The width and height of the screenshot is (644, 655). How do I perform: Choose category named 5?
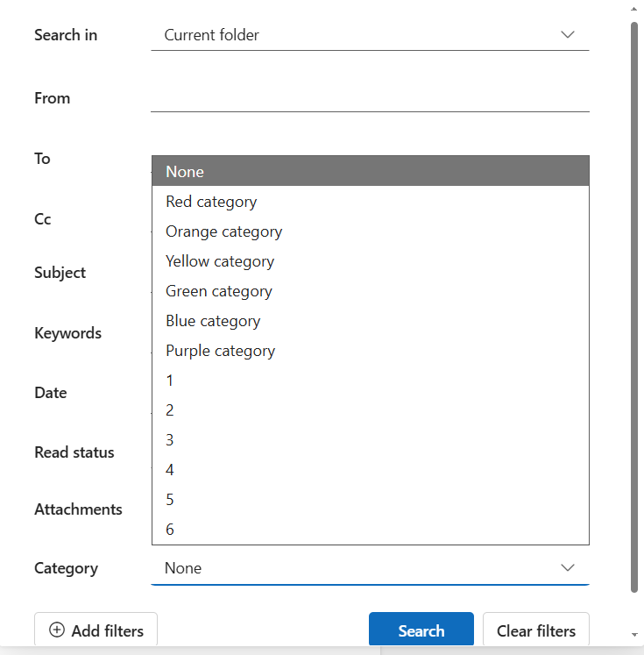(x=371, y=500)
